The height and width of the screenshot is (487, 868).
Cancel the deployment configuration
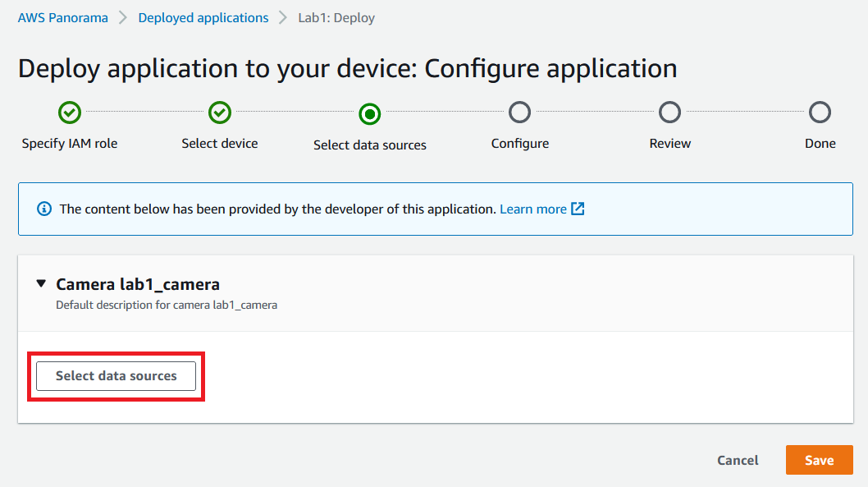[738, 461]
